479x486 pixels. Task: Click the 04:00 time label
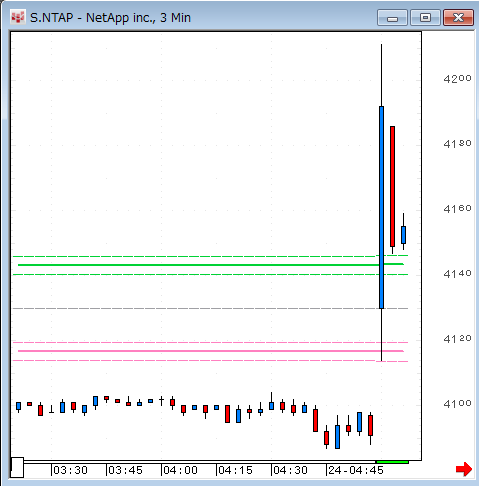point(180,470)
